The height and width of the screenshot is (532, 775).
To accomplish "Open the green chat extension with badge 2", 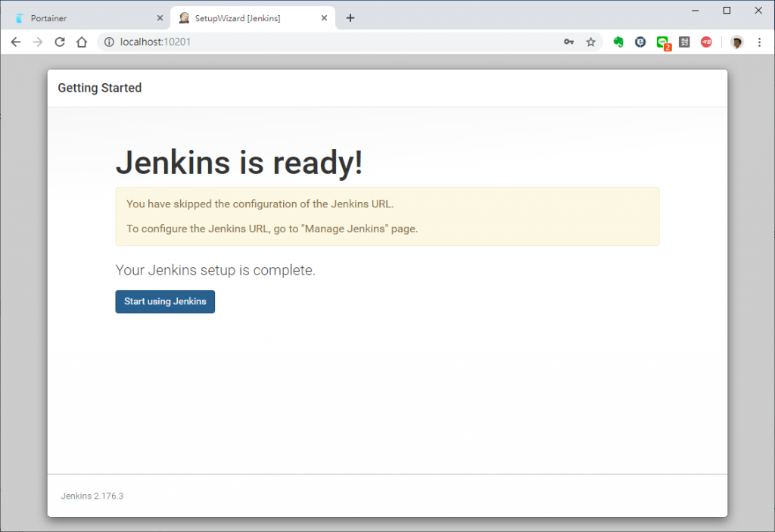I will point(663,43).
